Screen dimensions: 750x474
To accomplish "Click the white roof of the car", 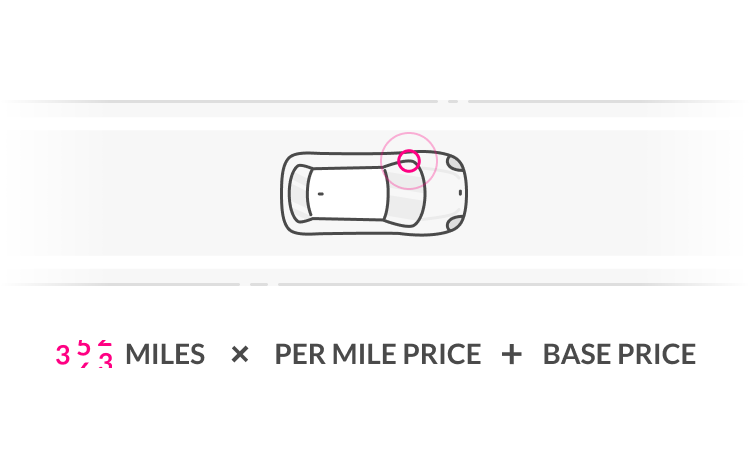I will pyautogui.click(x=347, y=193).
